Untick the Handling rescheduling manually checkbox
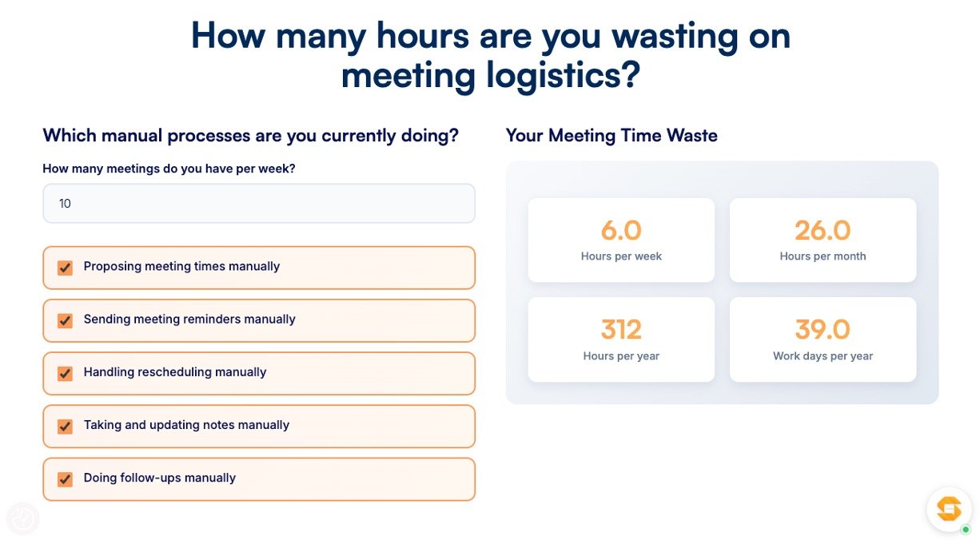The width and height of the screenshot is (980, 540). 65,373
